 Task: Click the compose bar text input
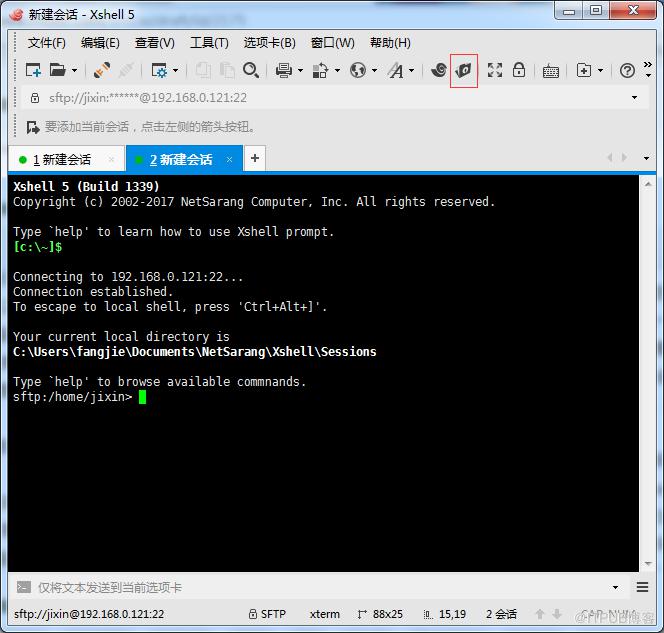click(320, 587)
